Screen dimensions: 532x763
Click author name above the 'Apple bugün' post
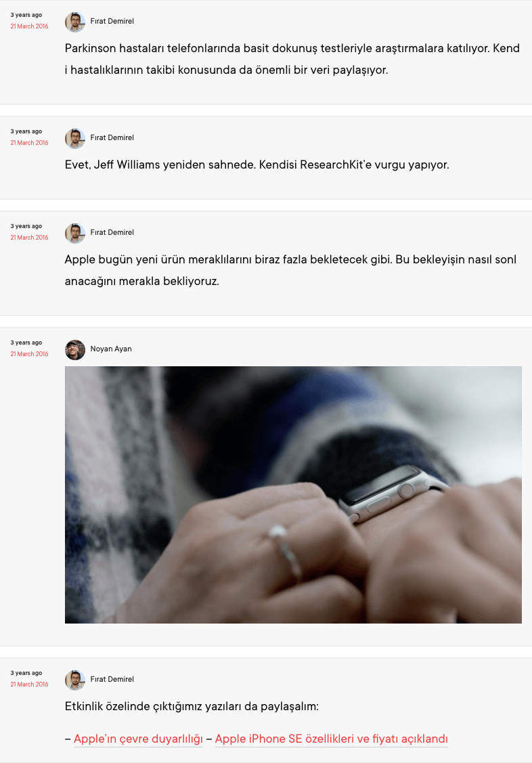pyautogui.click(x=112, y=233)
